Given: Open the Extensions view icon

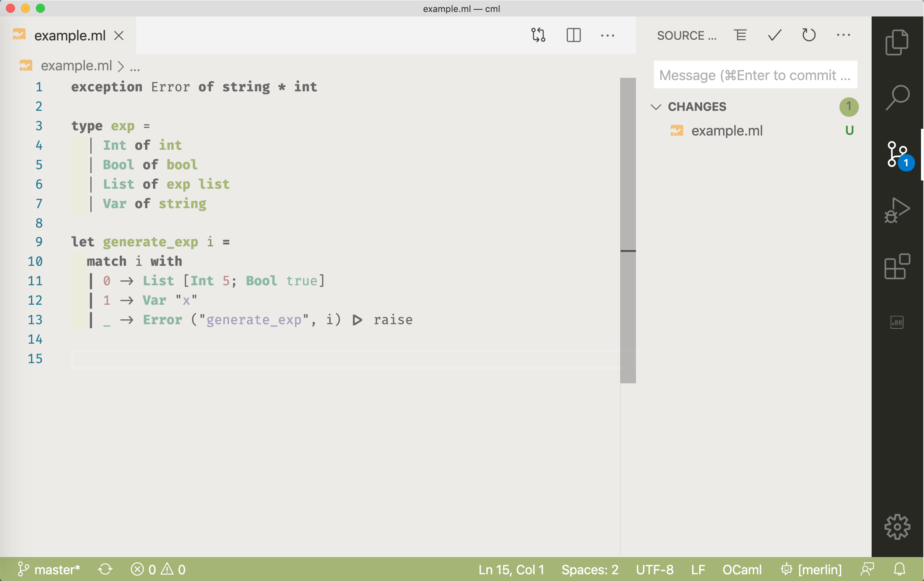Looking at the screenshot, I should click(x=897, y=267).
